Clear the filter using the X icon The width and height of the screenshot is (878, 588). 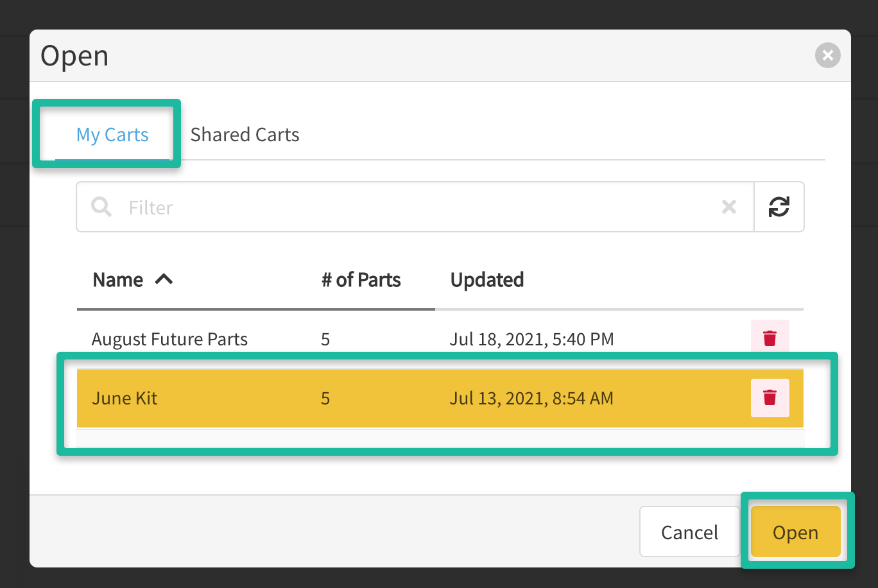729,207
